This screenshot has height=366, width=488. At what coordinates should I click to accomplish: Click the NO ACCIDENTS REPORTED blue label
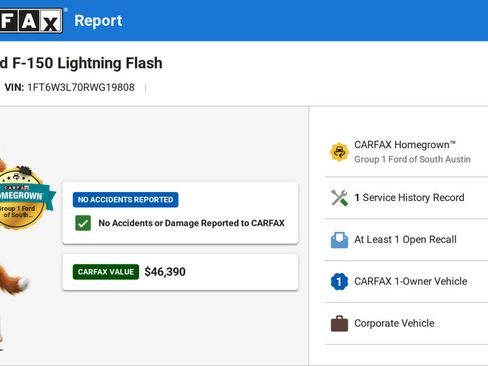click(x=125, y=200)
